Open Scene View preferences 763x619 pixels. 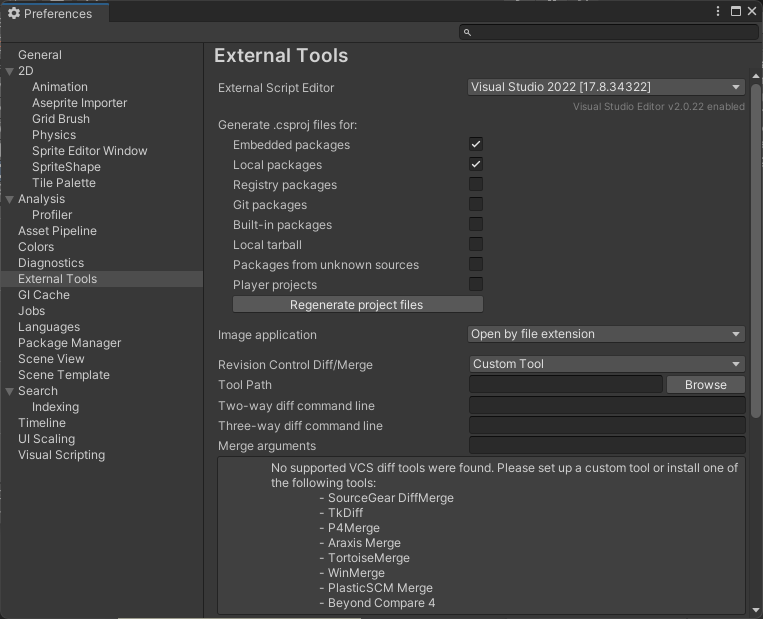51,359
